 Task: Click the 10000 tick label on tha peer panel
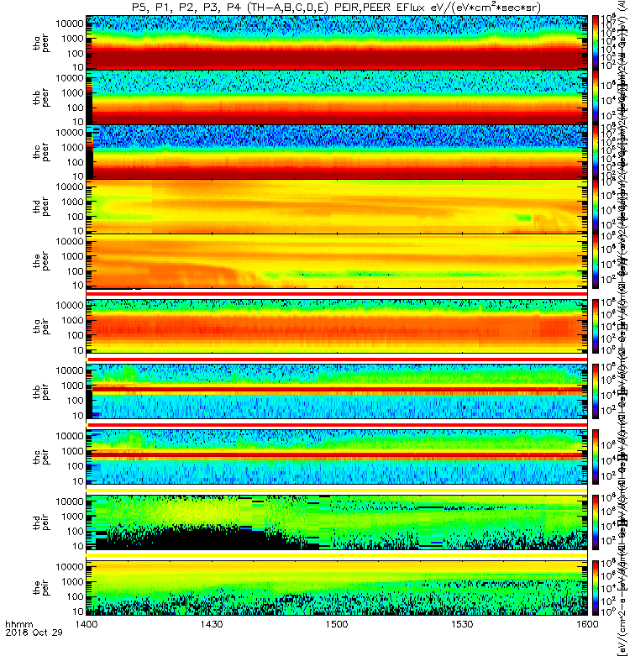pyautogui.click(x=70, y=24)
